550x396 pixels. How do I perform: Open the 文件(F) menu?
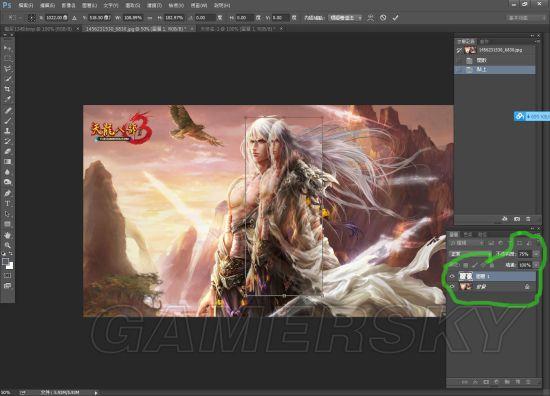coord(26,5)
